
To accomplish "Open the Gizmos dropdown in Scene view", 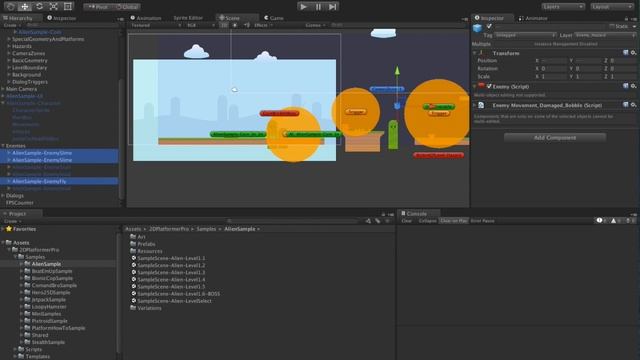I will (316, 25).
